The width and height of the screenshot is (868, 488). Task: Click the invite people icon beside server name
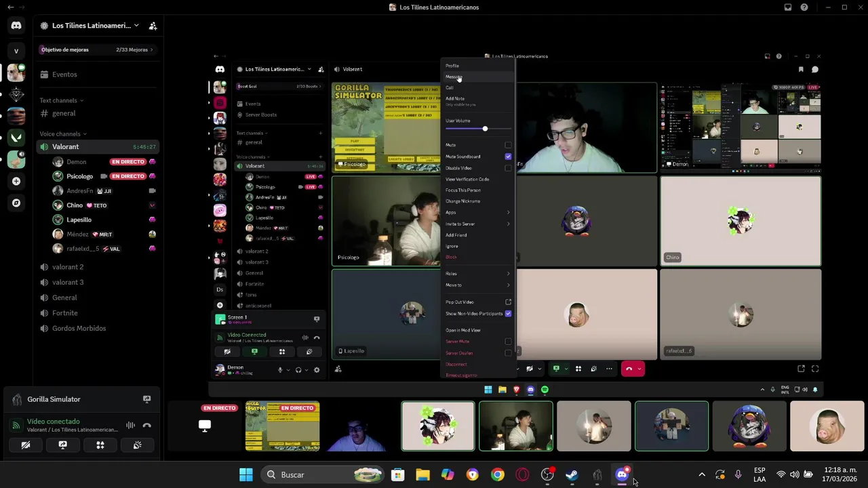click(153, 26)
